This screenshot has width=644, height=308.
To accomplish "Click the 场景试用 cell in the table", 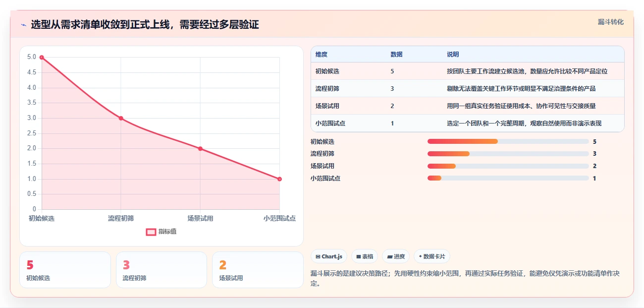I will [327, 106].
